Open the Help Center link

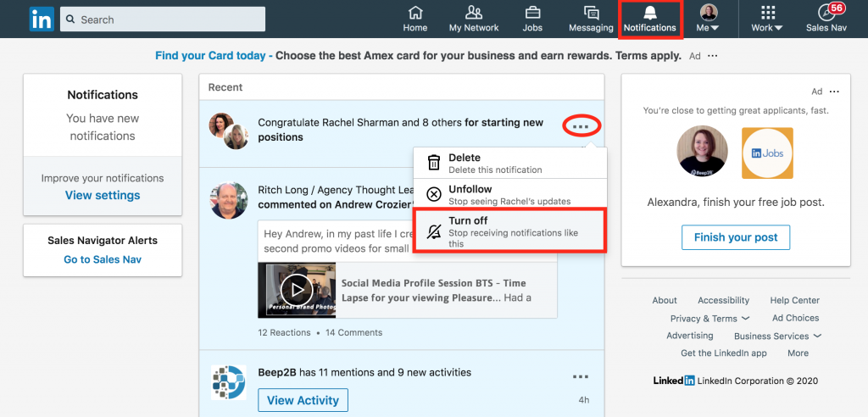[x=795, y=300]
